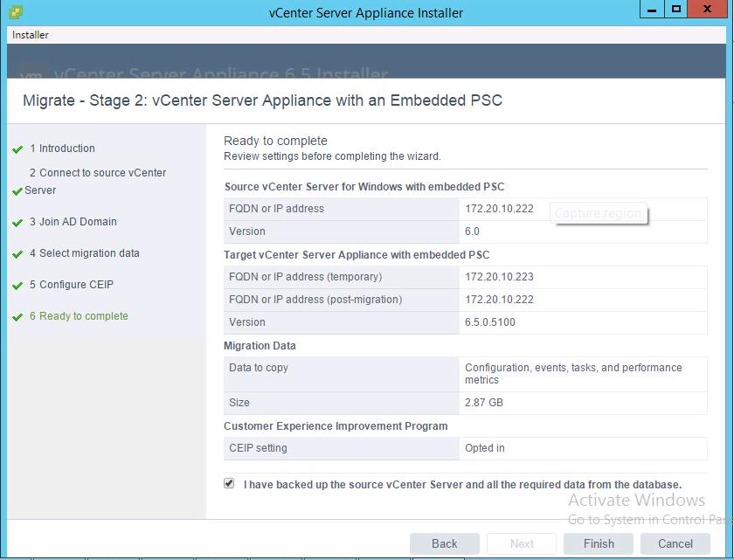Viewport: 734px width, 560px height.
Task: Click green checkmark beside Join AD Domain
Action: pyautogui.click(x=17, y=223)
